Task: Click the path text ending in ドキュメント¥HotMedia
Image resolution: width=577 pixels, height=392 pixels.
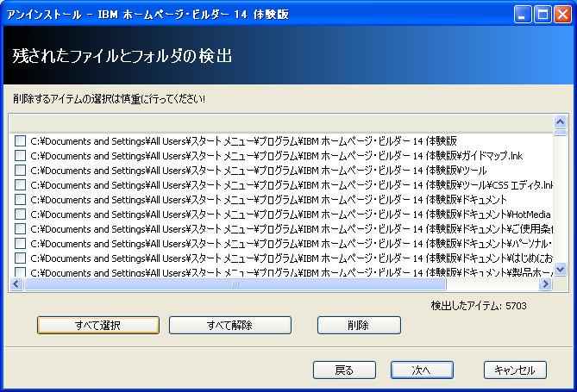Action: [291, 215]
